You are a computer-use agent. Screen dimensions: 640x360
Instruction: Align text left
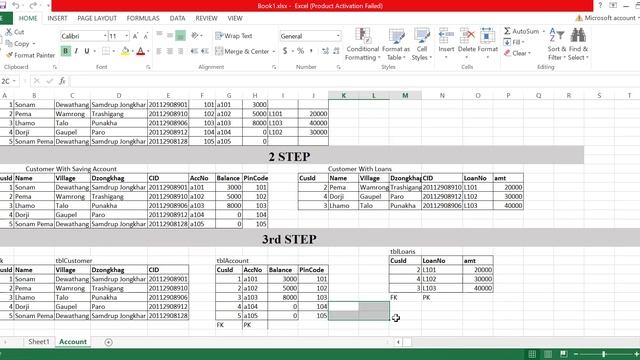[159, 51]
